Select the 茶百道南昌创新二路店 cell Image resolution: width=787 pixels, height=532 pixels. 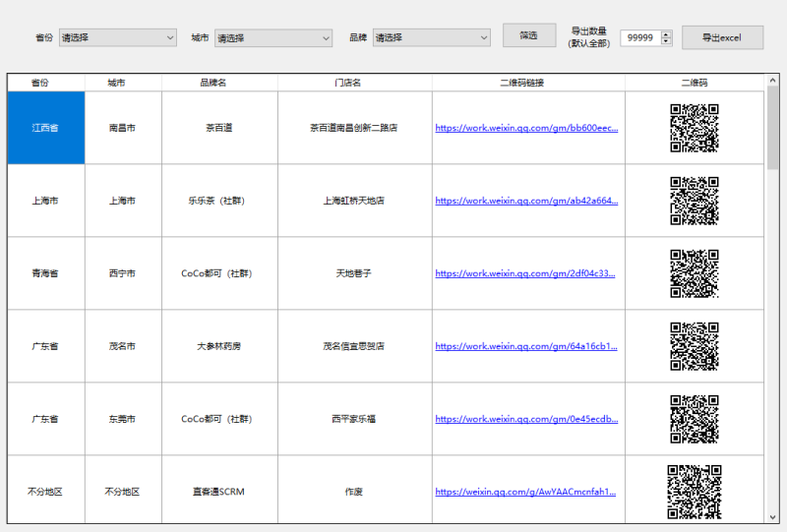[355, 128]
